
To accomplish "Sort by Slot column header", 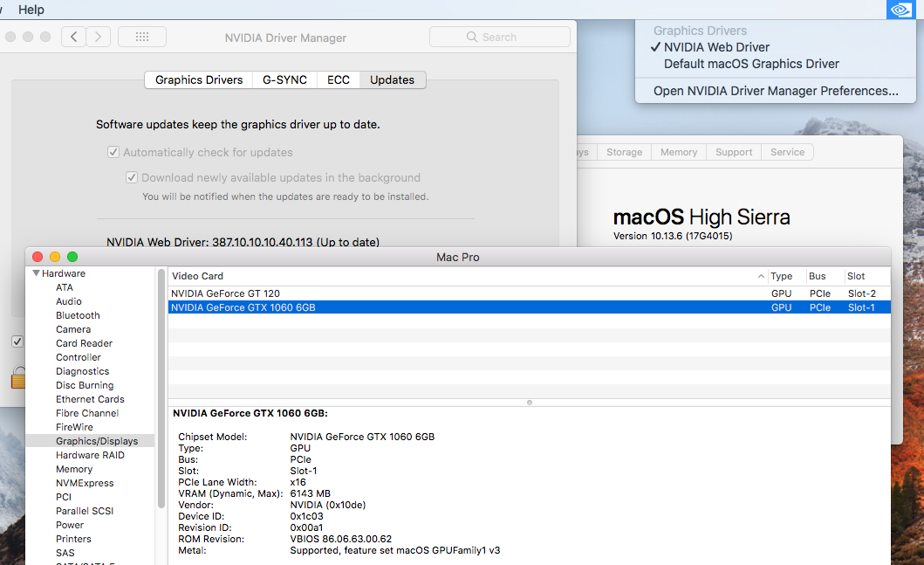I will 866,276.
